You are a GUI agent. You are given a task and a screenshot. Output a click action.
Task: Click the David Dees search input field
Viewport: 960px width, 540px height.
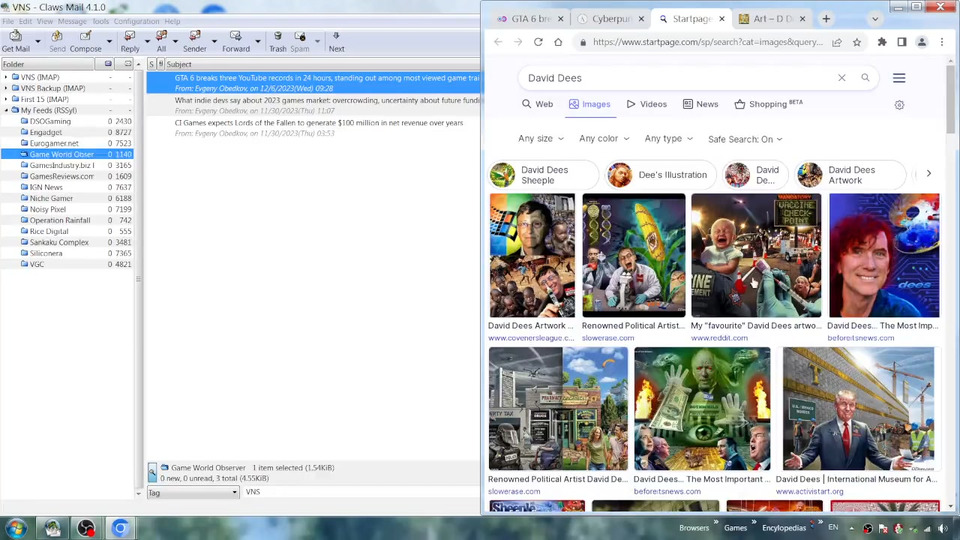coord(678,78)
